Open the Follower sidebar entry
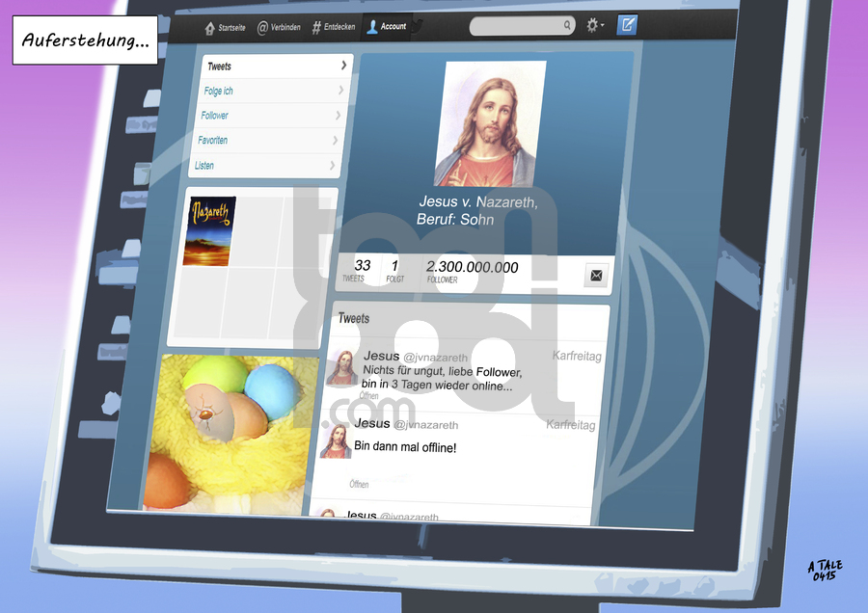The image size is (868, 613). click(271, 115)
